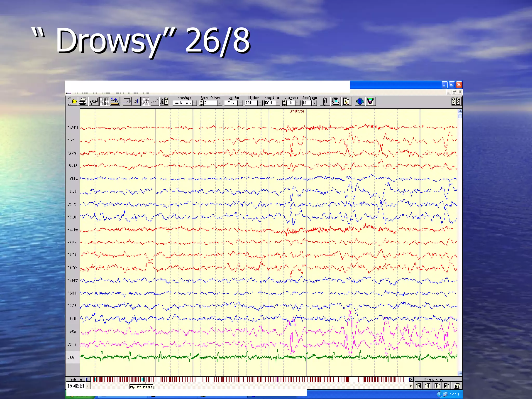532x399 pixels.
Task: Open the low filter dropdown arrow
Action: pyautogui.click(x=241, y=103)
